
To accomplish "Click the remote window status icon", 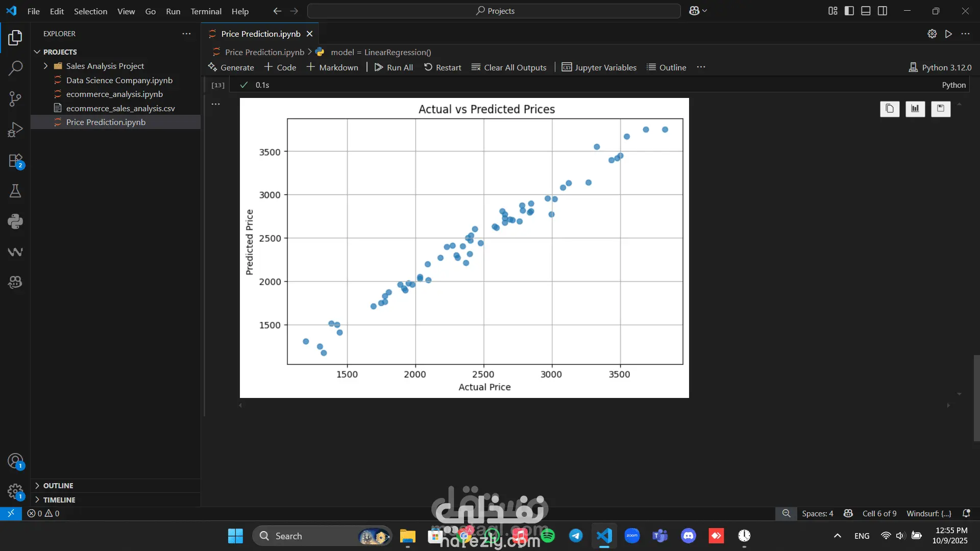I will (11, 513).
